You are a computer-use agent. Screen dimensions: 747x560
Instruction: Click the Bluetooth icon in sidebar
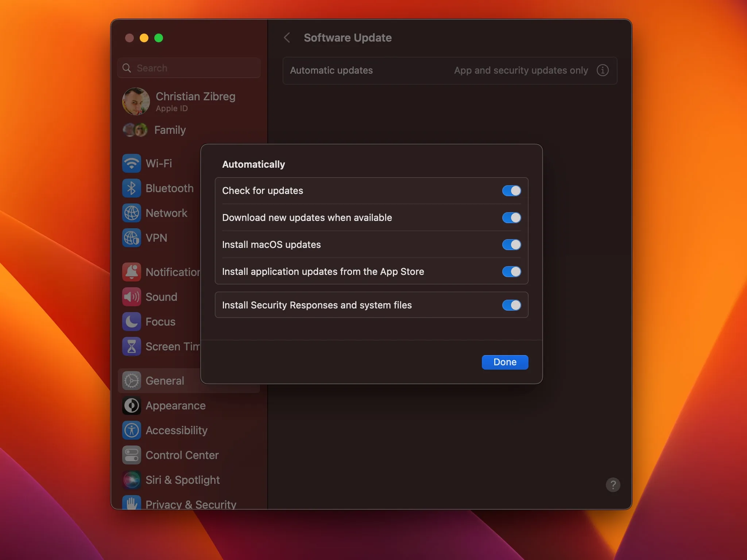(131, 188)
